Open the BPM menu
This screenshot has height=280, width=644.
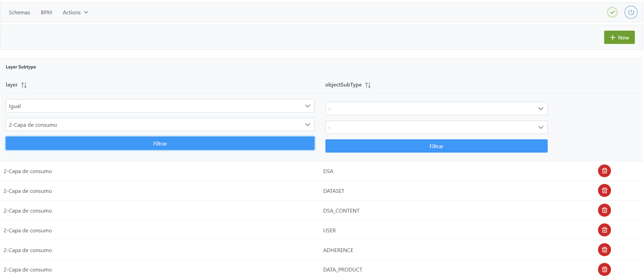[46, 13]
